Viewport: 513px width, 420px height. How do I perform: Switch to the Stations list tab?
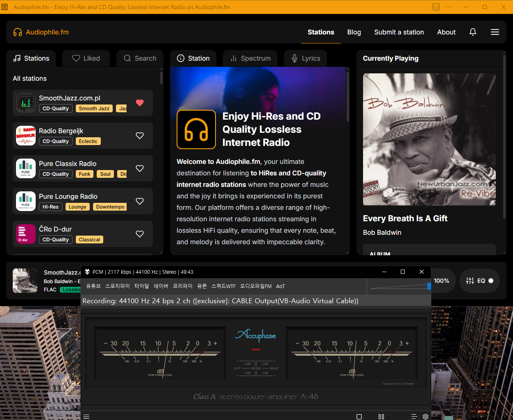tap(31, 58)
